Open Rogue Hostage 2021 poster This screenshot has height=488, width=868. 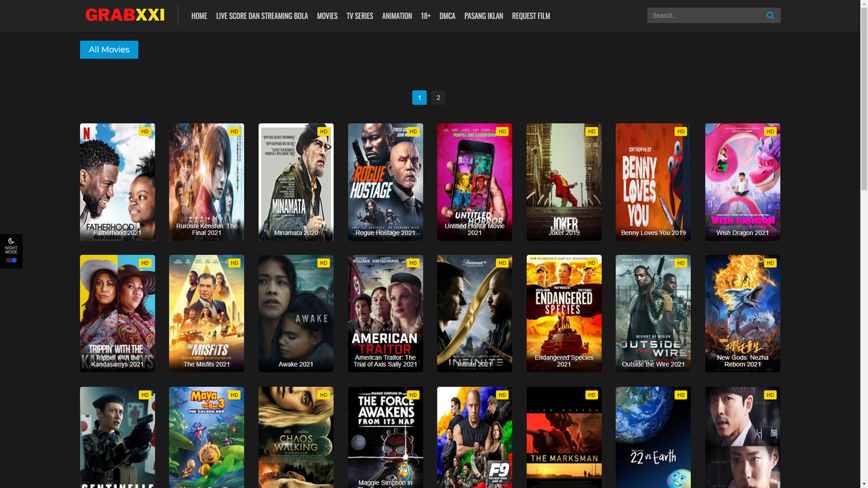coord(385,182)
